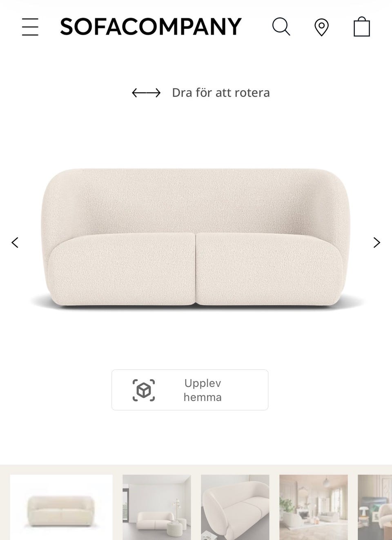Click the AR cube icon
The image size is (392, 540).
click(144, 390)
